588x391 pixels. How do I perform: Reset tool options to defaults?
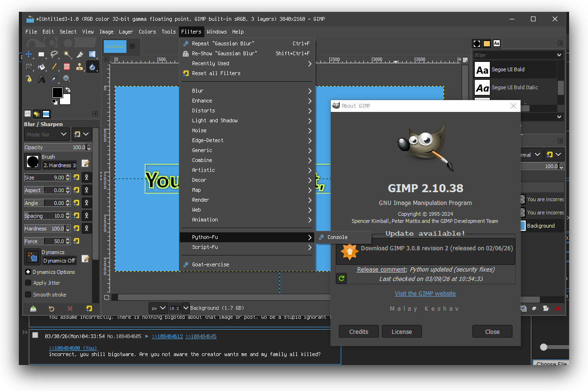point(89,308)
